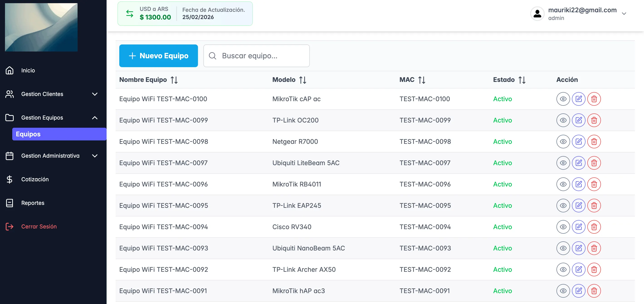Click edit icon for TEST-MAC-0100 row
Screen dimensions: 644x304
point(578,99)
